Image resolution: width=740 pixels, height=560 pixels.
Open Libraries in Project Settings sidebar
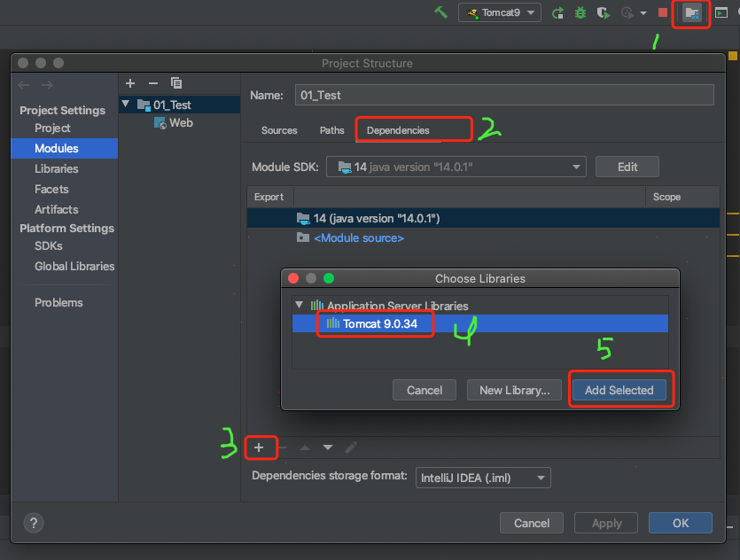pyautogui.click(x=56, y=168)
